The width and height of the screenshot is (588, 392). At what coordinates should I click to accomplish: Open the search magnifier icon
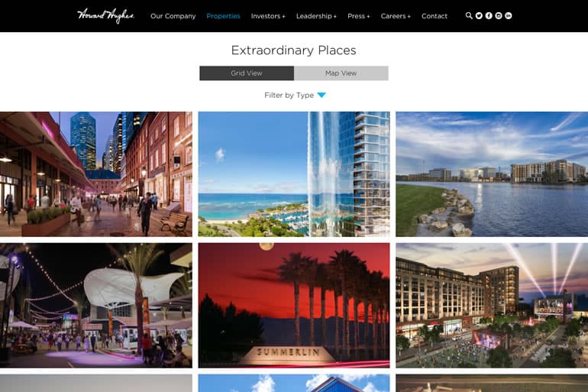coord(469,16)
